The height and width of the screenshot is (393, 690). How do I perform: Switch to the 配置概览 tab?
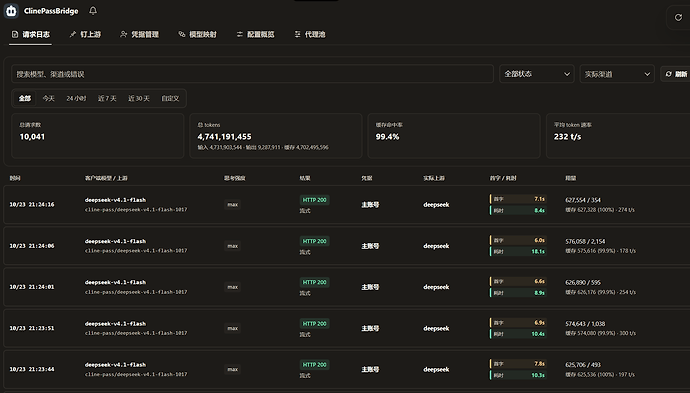coord(255,34)
